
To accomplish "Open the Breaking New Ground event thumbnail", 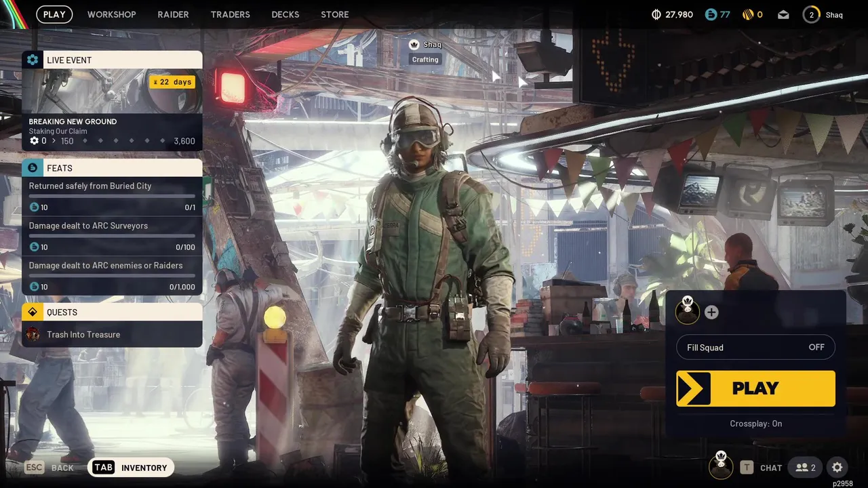I will 112,91.
